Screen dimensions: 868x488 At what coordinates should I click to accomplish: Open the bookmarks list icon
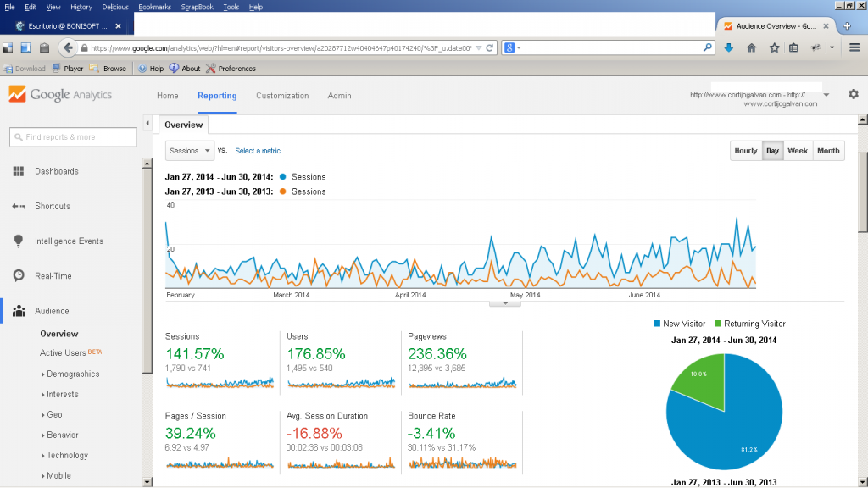793,48
